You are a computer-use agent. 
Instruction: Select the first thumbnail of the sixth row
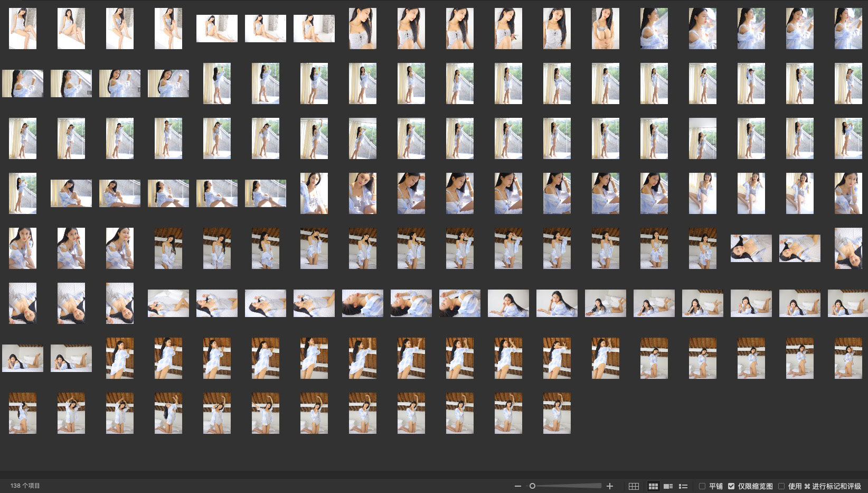pyautogui.click(x=23, y=303)
